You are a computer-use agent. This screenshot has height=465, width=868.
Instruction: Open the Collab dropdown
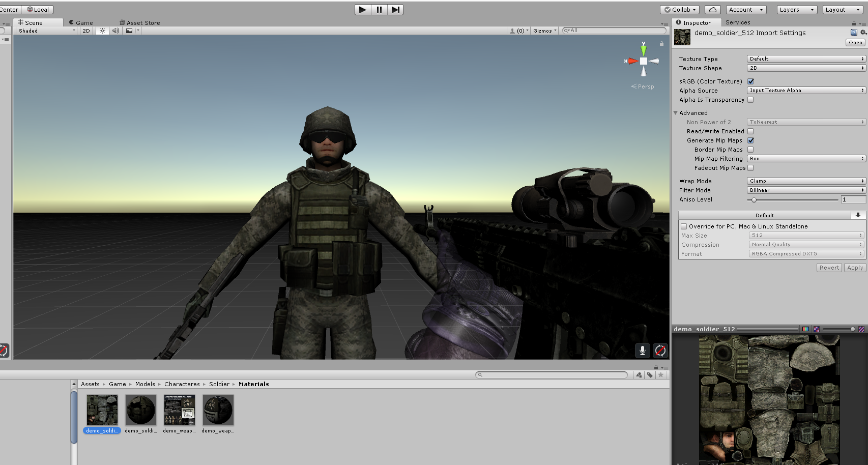tap(680, 10)
